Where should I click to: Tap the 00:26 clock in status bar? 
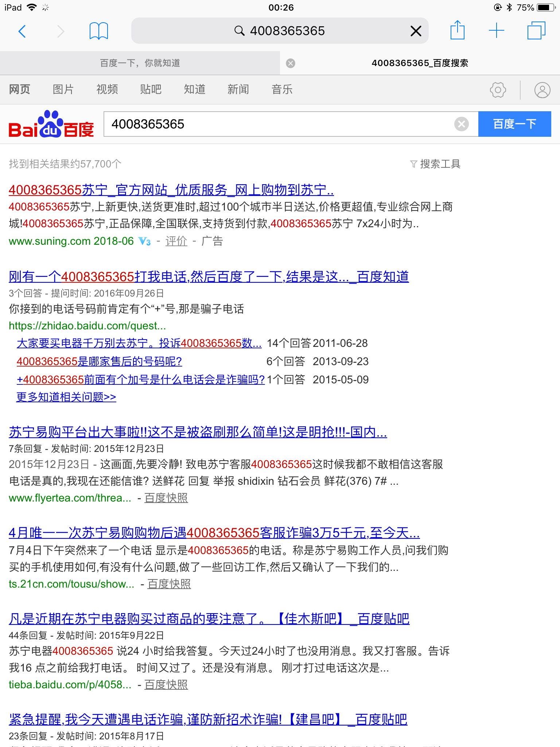click(281, 7)
